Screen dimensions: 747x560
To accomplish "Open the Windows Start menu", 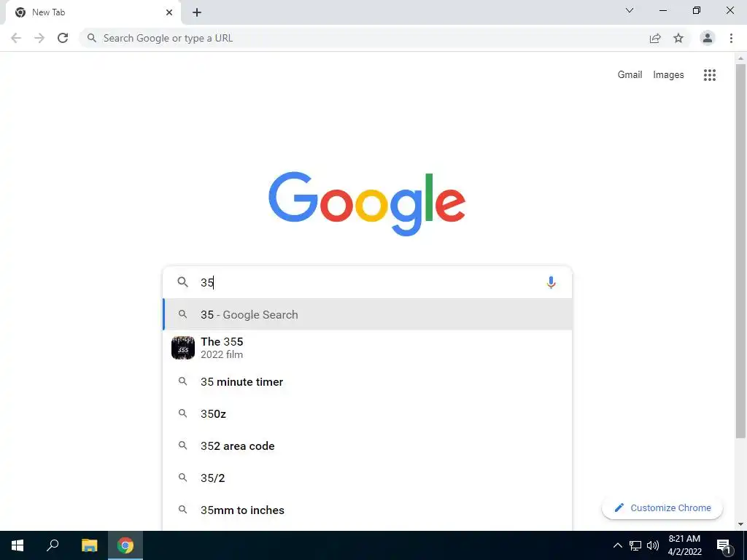I will 18,545.
